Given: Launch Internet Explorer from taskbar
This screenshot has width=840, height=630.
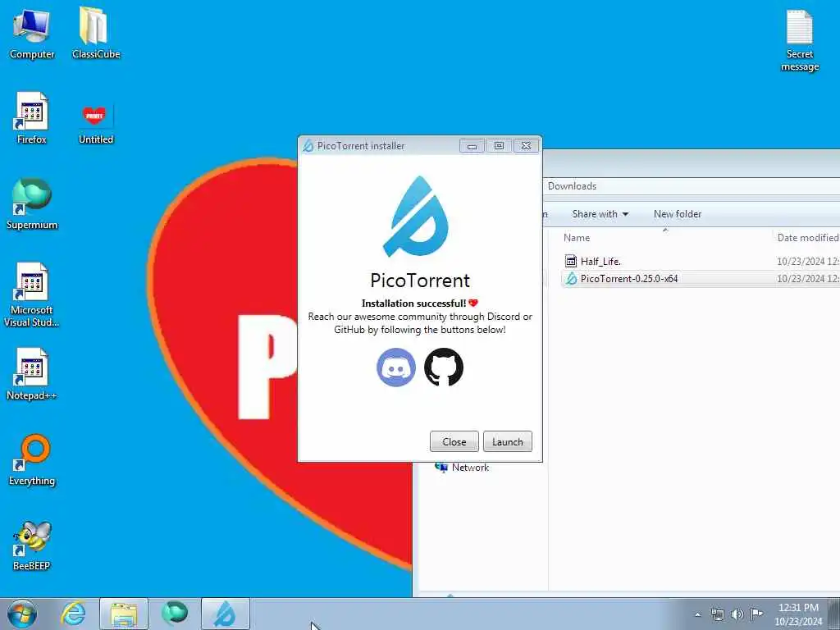Looking at the screenshot, I should pyautogui.click(x=72, y=614).
